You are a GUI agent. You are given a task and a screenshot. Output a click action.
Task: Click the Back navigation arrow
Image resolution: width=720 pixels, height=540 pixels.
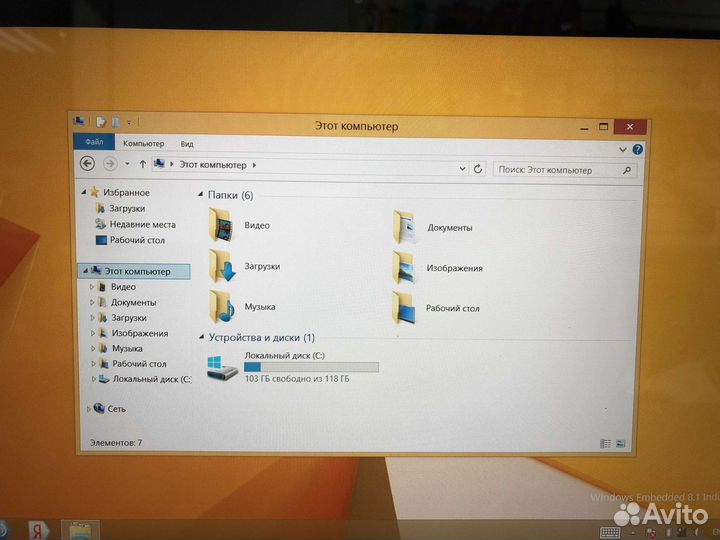point(87,163)
